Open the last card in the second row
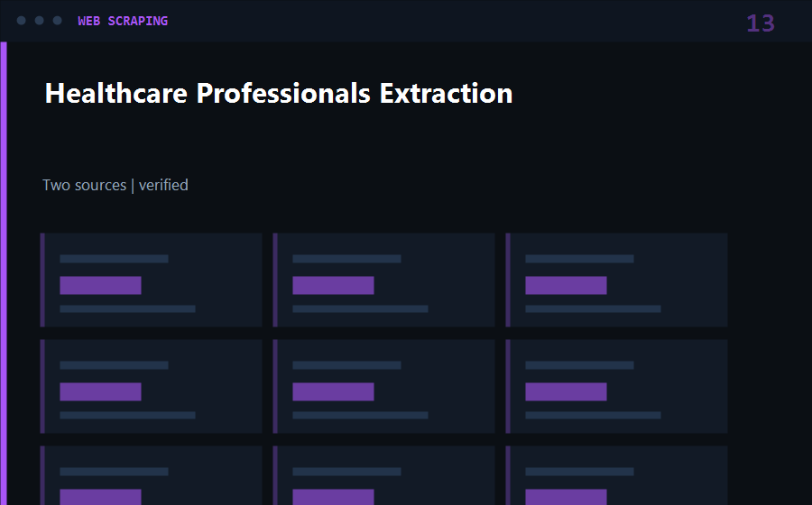This screenshot has height=505, width=812. pos(617,387)
